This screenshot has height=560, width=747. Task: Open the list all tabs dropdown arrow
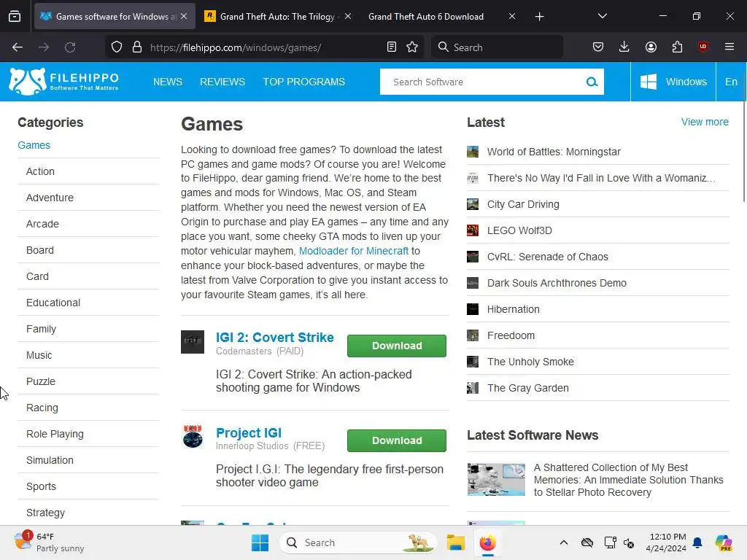602,16
